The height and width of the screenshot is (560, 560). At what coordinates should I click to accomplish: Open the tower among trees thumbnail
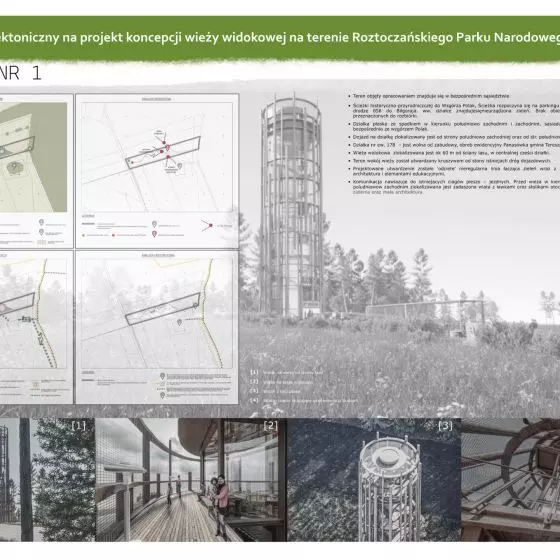pos(48,480)
